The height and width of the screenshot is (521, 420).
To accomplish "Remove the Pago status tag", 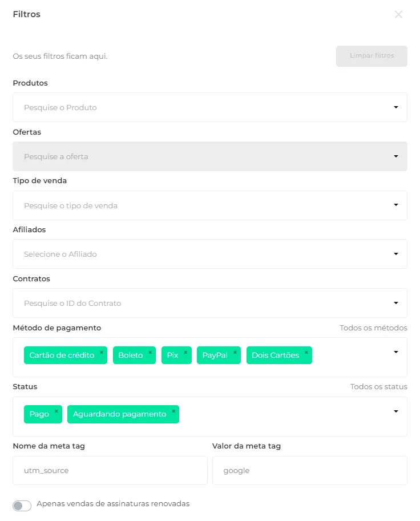I will coord(56,411).
